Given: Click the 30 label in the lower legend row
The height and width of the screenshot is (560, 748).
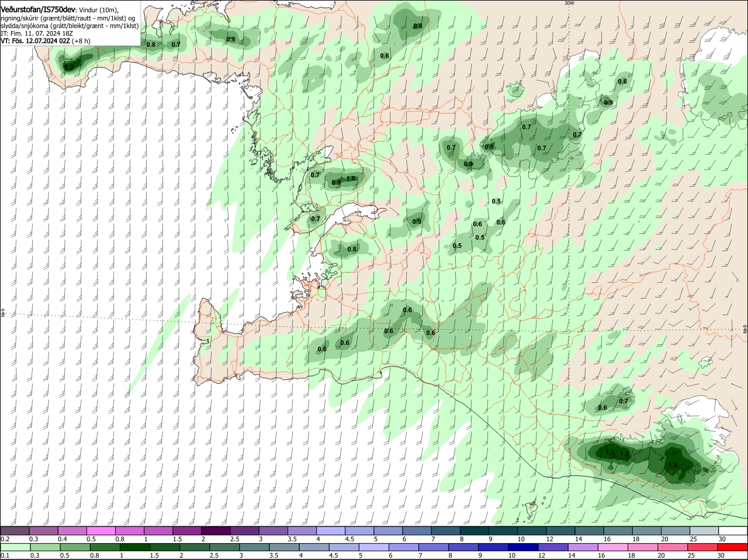Looking at the screenshot, I should pos(721,555).
